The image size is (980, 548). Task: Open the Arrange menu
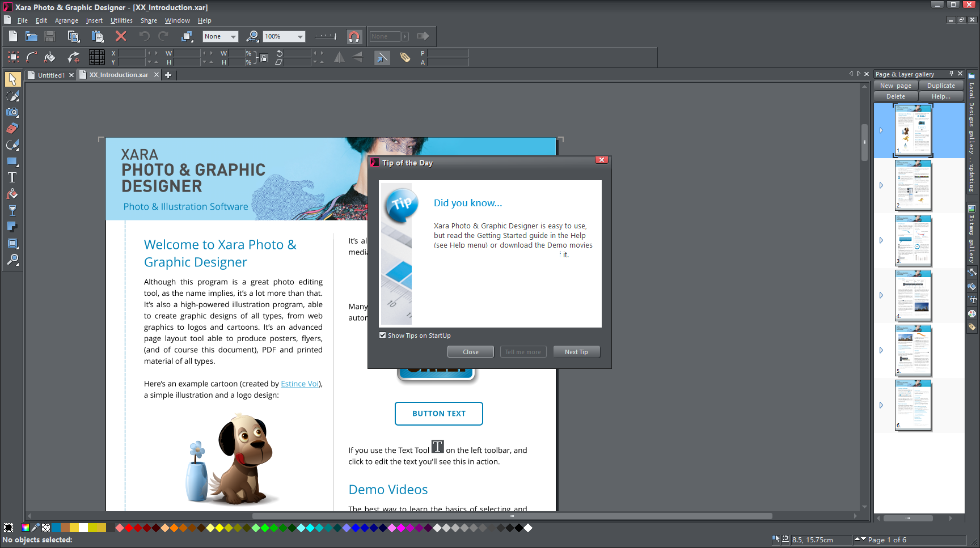[x=66, y=20]
